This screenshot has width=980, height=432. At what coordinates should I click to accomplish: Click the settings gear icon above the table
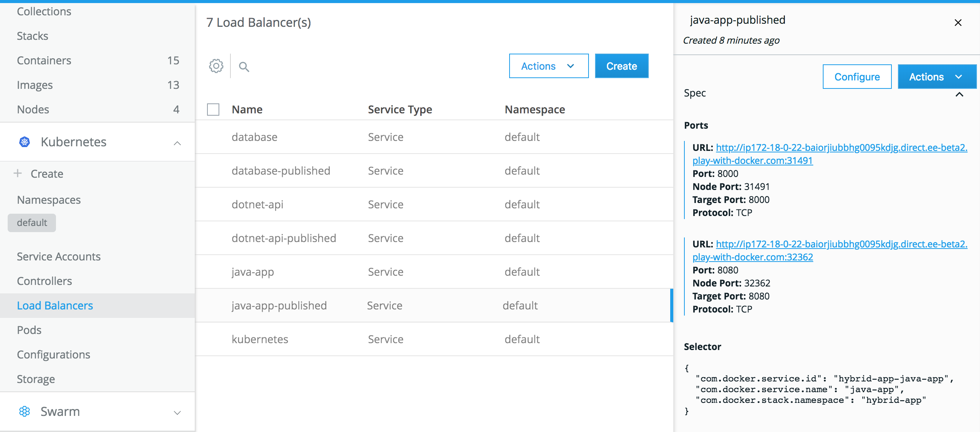tap(216, 66)
